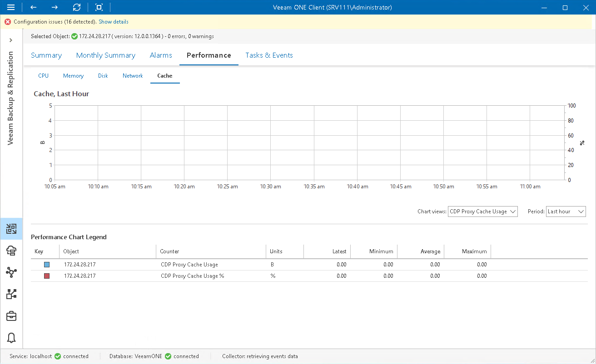The height and width of the screenshot is (364, 596).
Task: Open the cloud infrastructure view icon in the sidebar
Action: coord(11,250)
